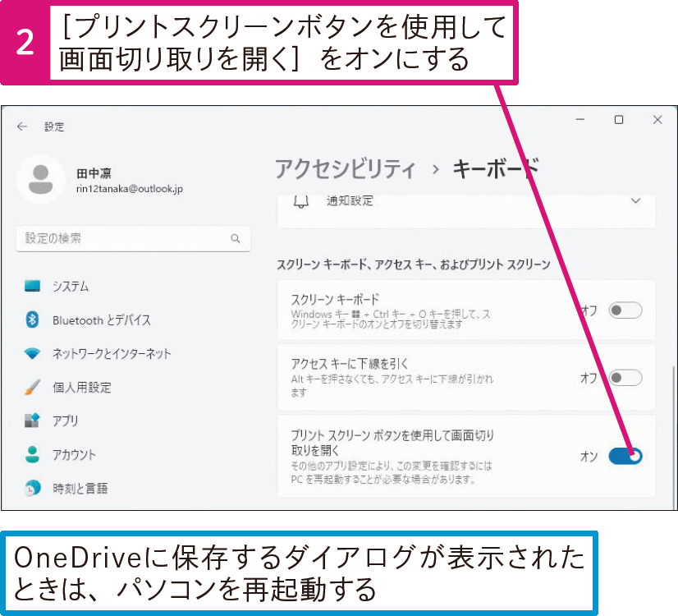Enable the スクリーン キーボード toggle
The height and width of the screenshot is (616, 678).
[x=625, y=310]
